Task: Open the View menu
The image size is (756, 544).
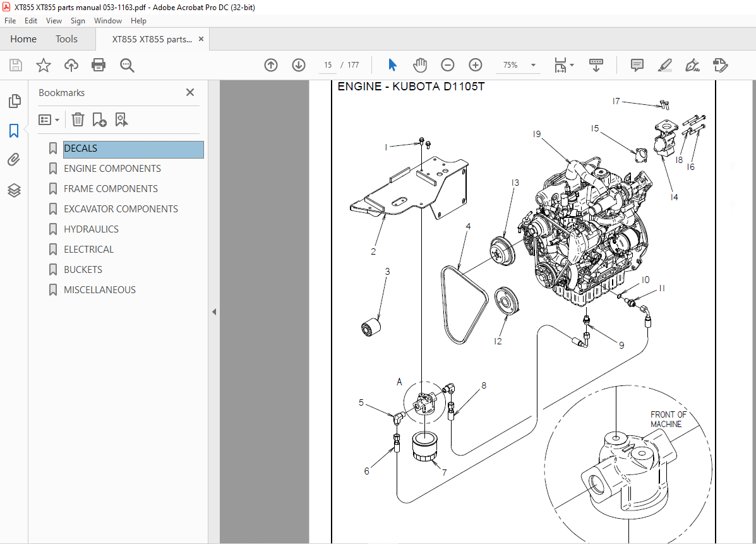Action: [54, 21]
